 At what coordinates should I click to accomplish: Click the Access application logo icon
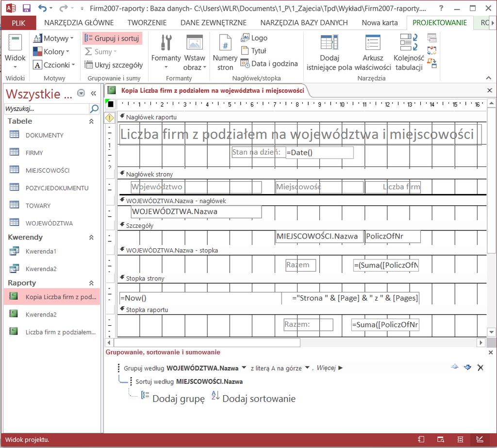point(11,8)
